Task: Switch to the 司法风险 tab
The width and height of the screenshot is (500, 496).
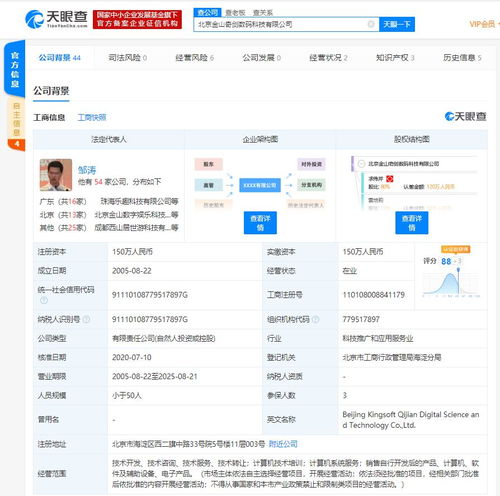Action: pos(128,58)
